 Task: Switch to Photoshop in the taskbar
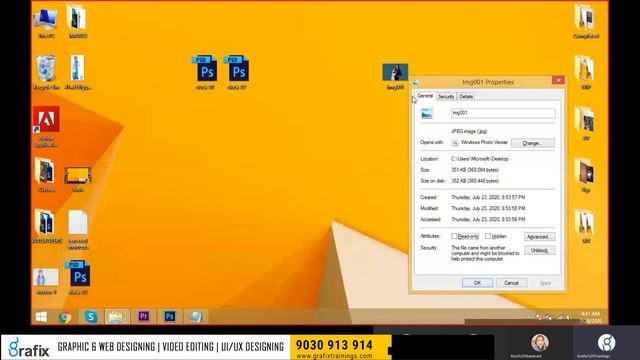170,316
